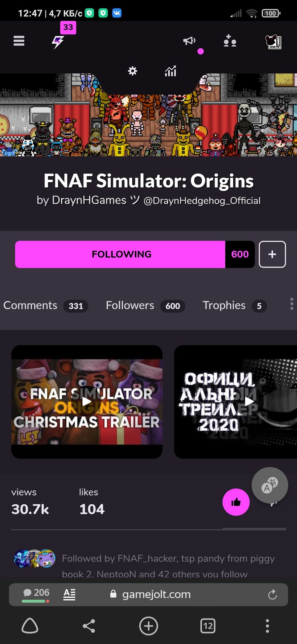Image resolution: width=297 pixels, height=644 pixels.
Task: Open browser three-dot options menu
Action: pos(267,626)
